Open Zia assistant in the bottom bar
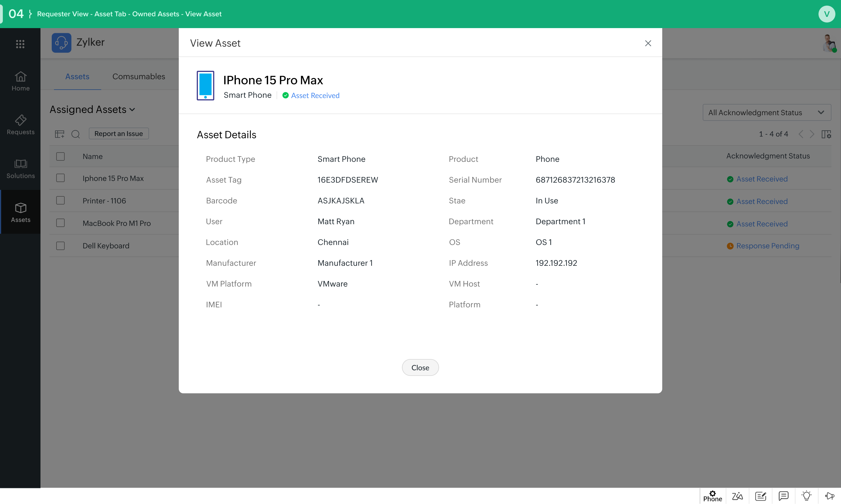Viewport: 841px width, 504px height. tap(737, 496)
